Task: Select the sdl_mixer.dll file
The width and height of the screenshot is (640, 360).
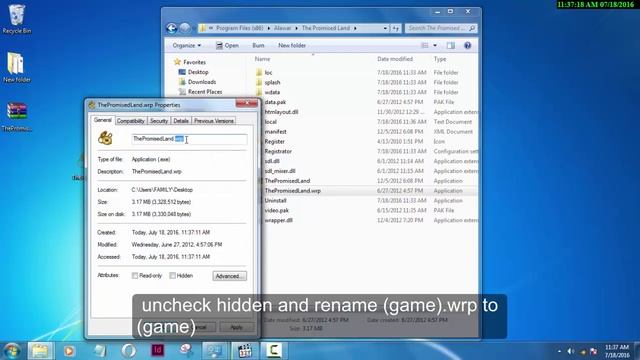Action: click(x=280, y=171)
